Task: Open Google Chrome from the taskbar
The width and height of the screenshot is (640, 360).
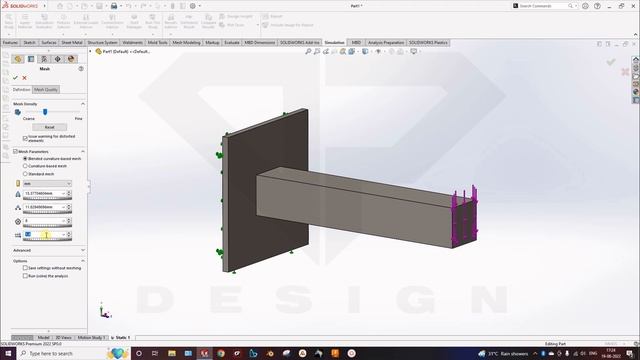Action: (x=221, y=353)
